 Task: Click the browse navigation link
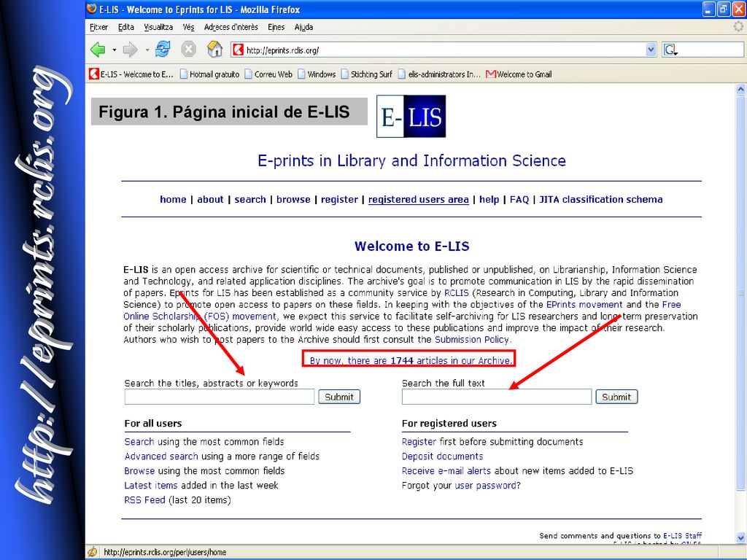(293, 200)
